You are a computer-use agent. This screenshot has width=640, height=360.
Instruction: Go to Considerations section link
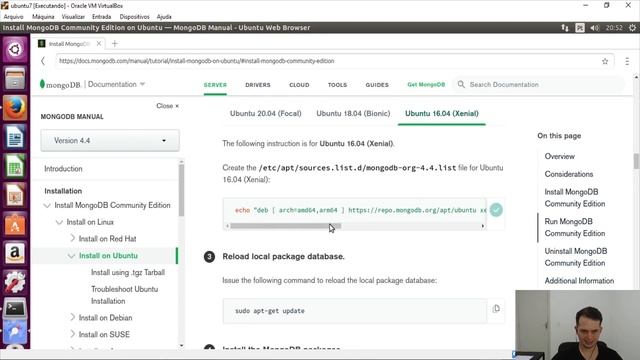[x=569, y=174]
